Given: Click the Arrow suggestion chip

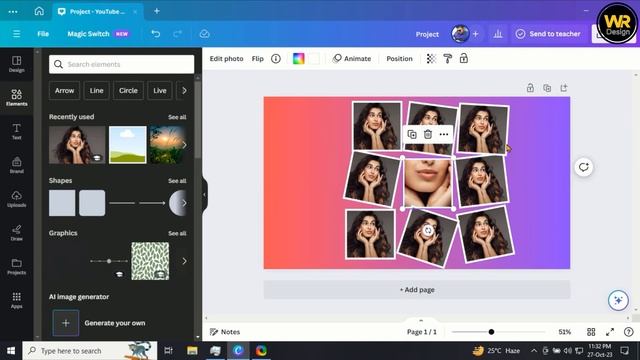Looking at the screenshot, I should coord(64,91).
